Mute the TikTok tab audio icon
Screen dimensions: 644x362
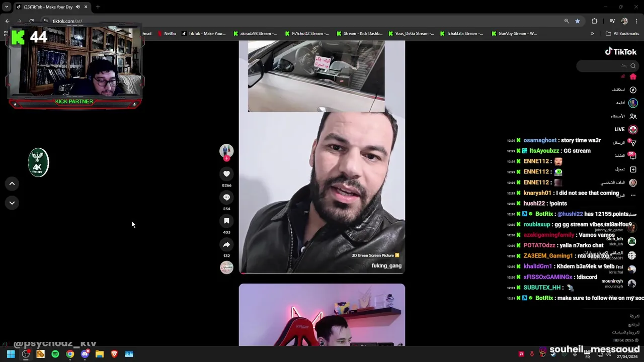77,7
